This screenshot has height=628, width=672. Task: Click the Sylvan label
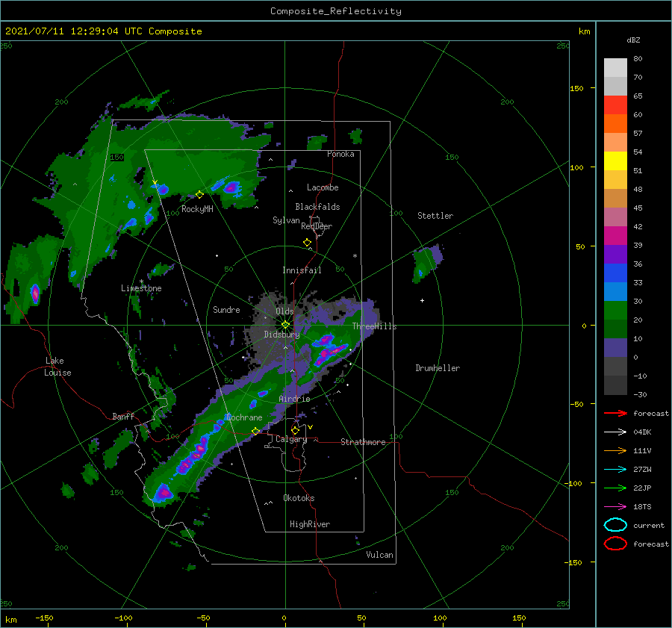(x=286, y=220)
